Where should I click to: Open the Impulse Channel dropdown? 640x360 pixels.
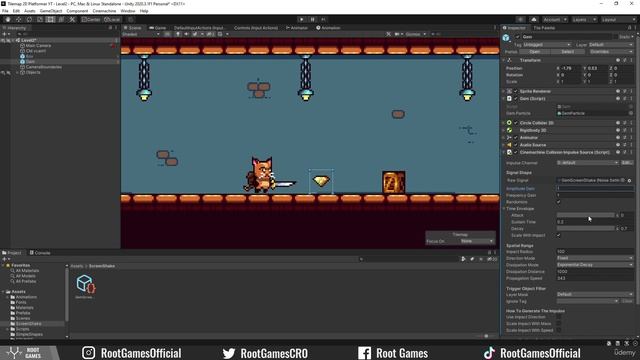point(588,162)
